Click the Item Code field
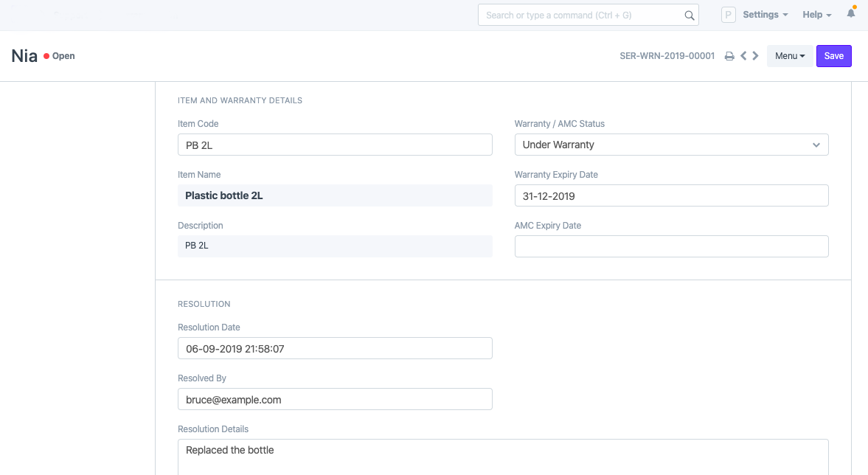The width and height of the screenshot is (868, 475). [335, 145]
